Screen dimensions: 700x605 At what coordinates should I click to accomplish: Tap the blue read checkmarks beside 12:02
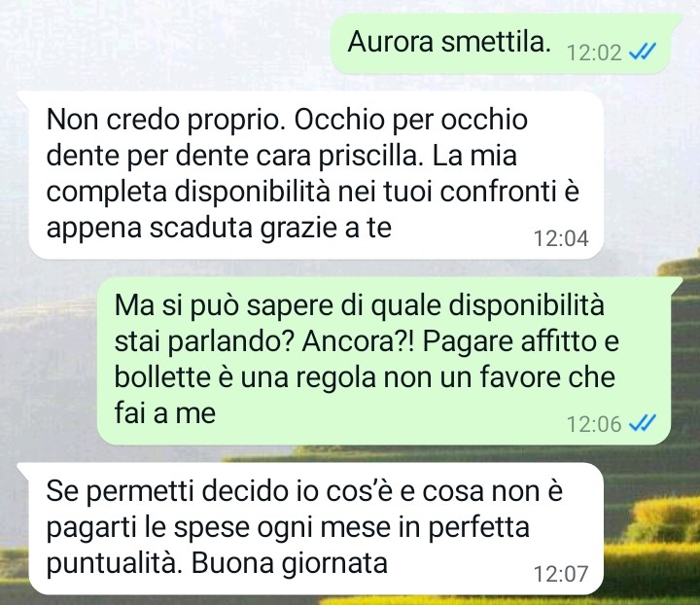point(642,52)
